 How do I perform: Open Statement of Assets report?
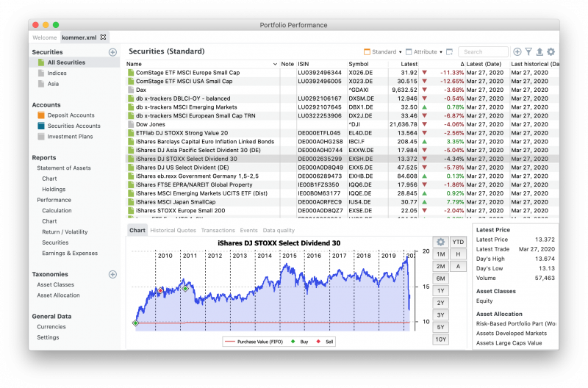tap(64, 168)
